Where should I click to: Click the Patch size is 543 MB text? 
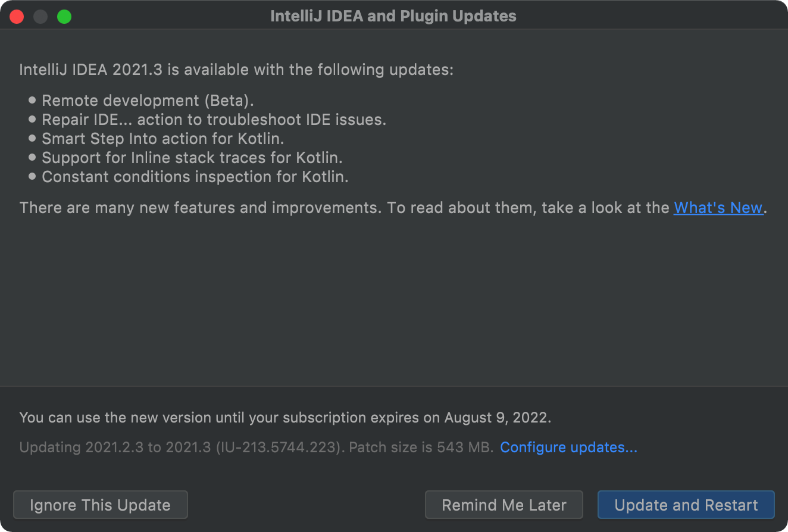[x=421, y=447]
